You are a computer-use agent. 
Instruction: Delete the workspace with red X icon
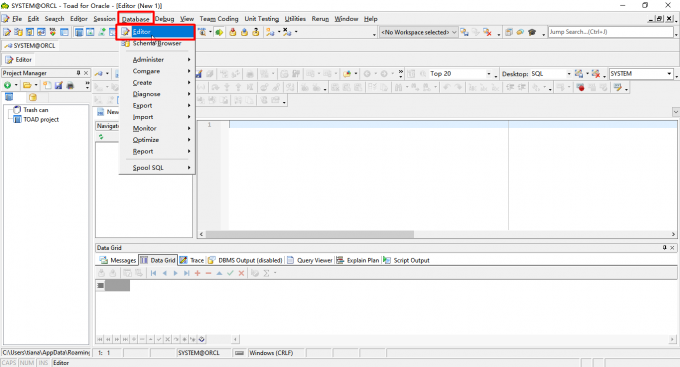point(487,32)
